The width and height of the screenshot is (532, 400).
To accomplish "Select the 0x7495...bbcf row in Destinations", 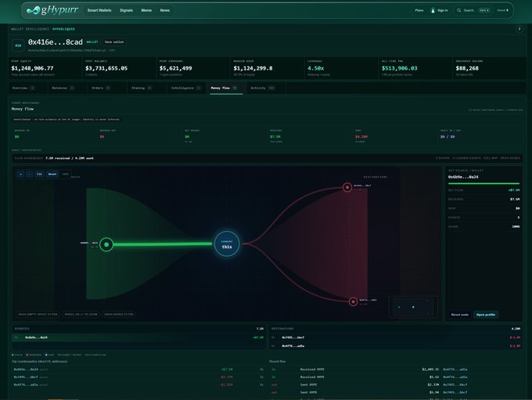I will tap(396, 337).
